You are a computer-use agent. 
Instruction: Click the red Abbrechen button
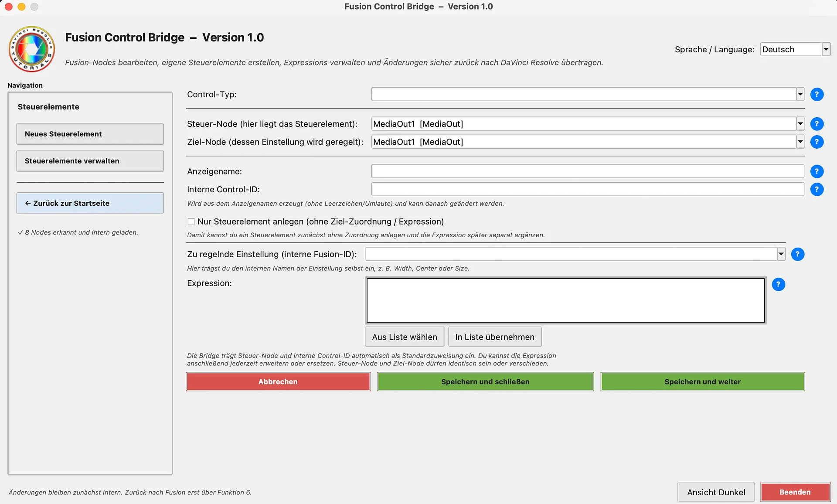[x=278, y=381]
